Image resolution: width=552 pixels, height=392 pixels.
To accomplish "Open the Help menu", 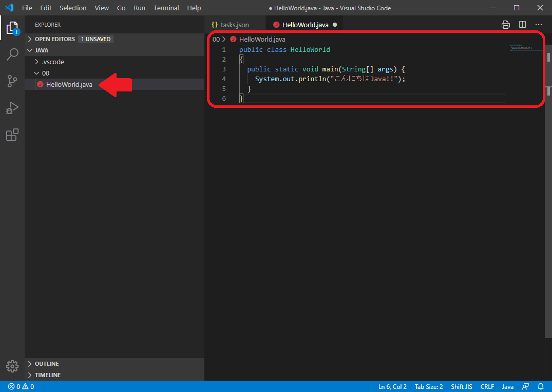I will point(194,8).
